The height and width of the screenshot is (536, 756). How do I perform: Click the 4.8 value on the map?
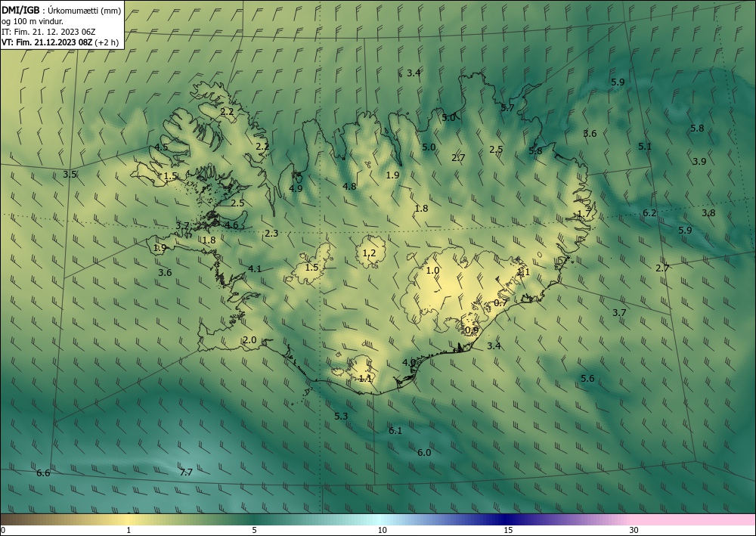click(x=349, y=187)
